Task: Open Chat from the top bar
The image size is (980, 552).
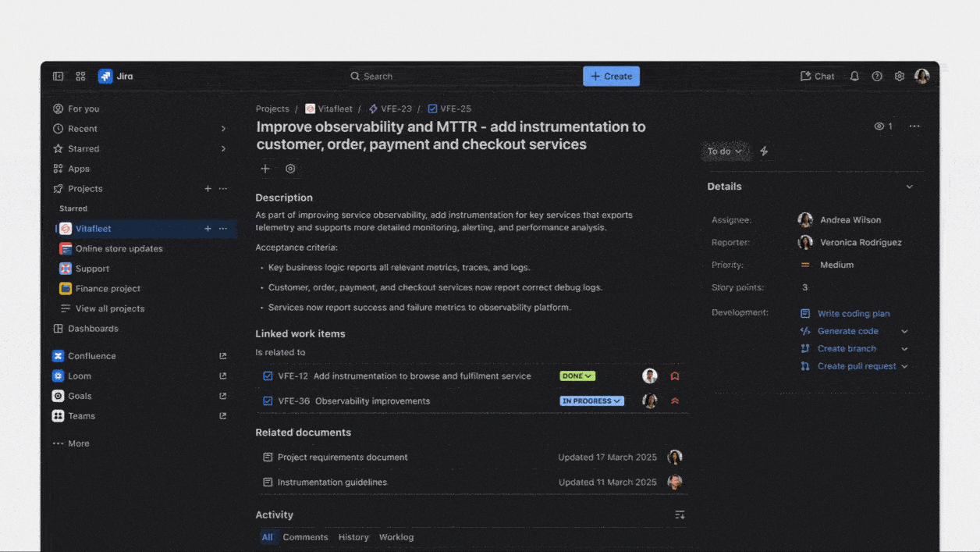Action: 817,77
